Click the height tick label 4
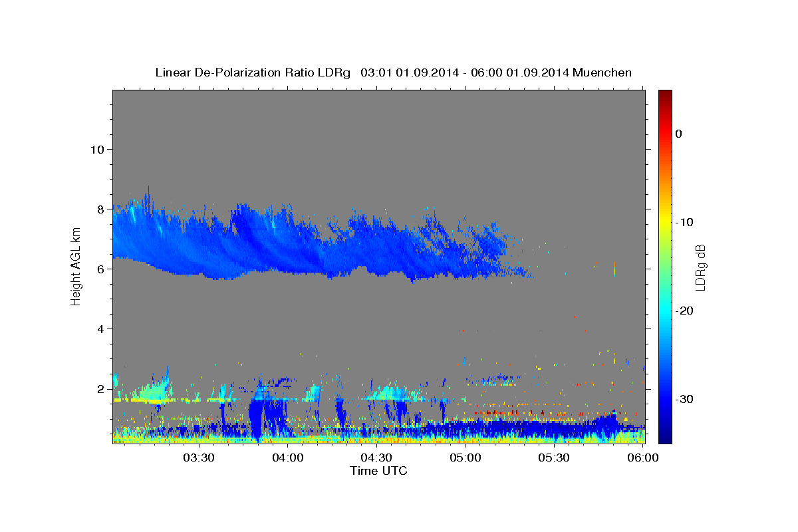Viewport: 798px width, 532px height. pos(100,329)
